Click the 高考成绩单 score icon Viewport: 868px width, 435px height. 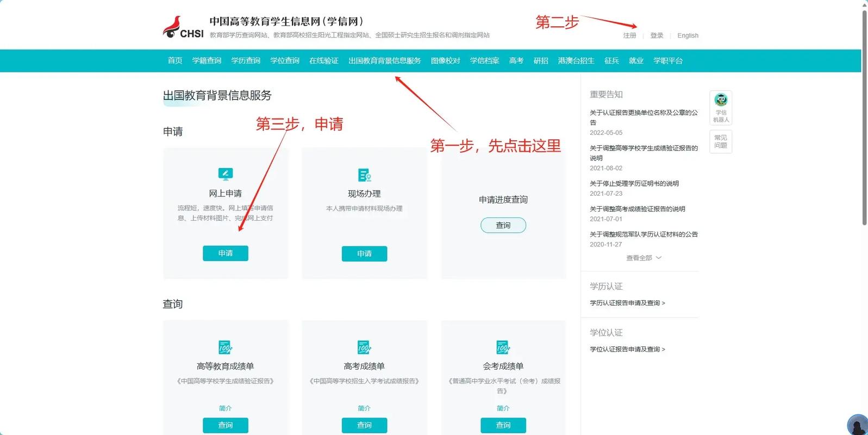point(364,347)
